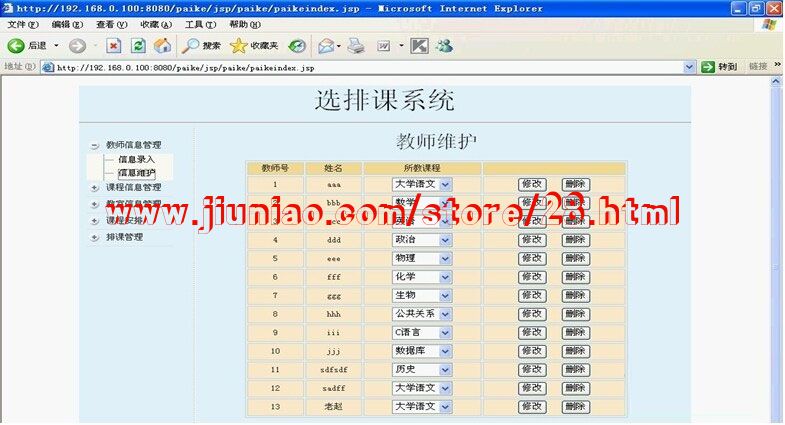Expand the 排课管理 tree node
The height and width of the screenshot is (425, 785).
pyautogui.click(x=94, y=238)
